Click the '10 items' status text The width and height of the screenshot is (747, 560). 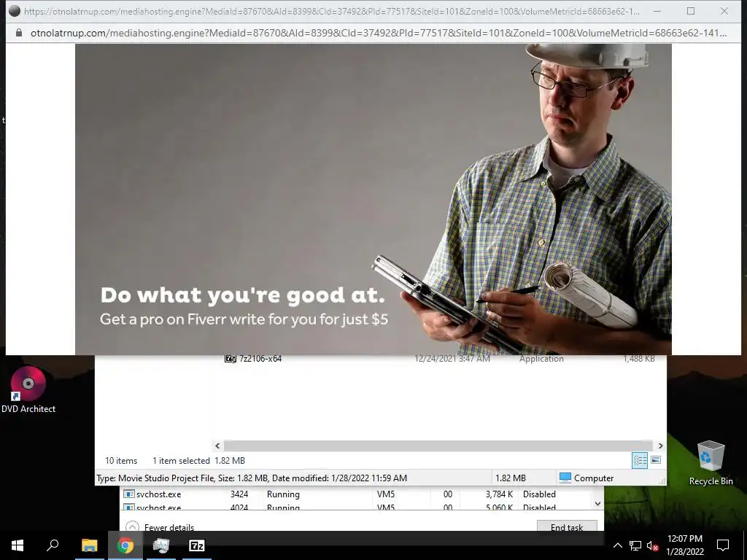[x=121, y=461]
